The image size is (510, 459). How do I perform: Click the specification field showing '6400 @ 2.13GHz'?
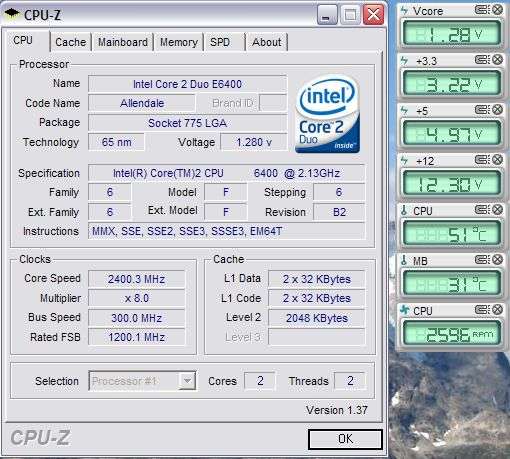pos(226,173)
